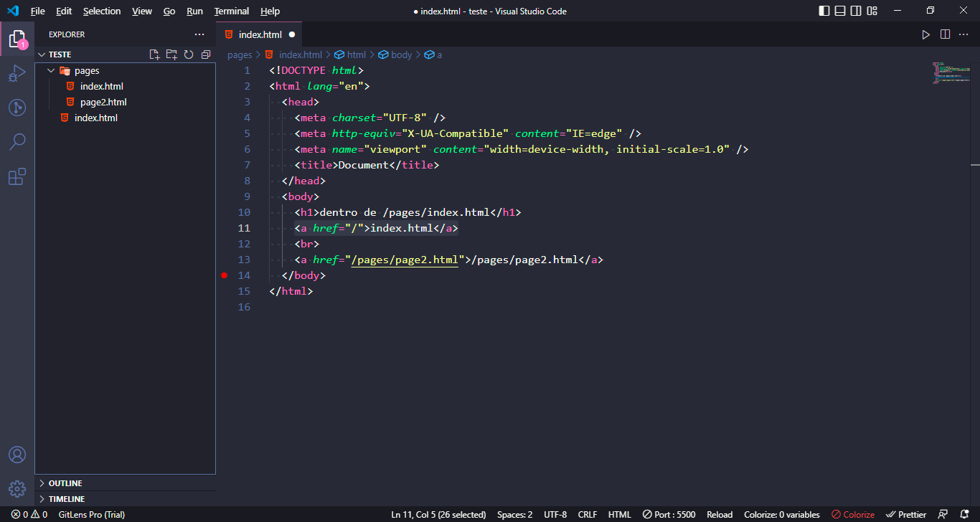Click line number 16 in the gutter

tap(244, 307)
